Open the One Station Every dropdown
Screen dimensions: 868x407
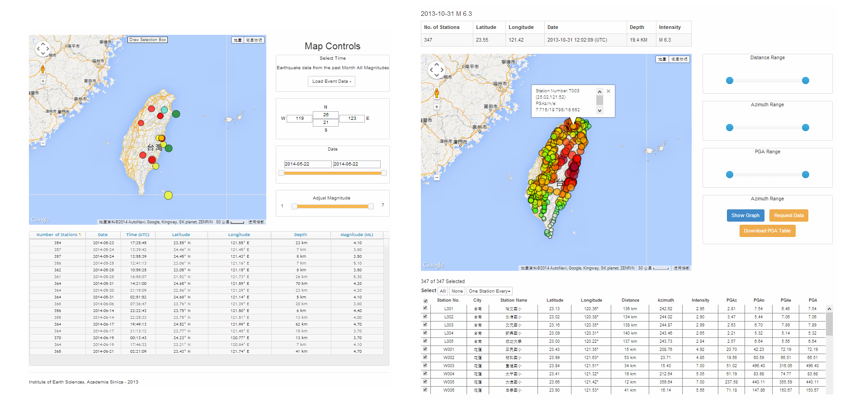489,291
